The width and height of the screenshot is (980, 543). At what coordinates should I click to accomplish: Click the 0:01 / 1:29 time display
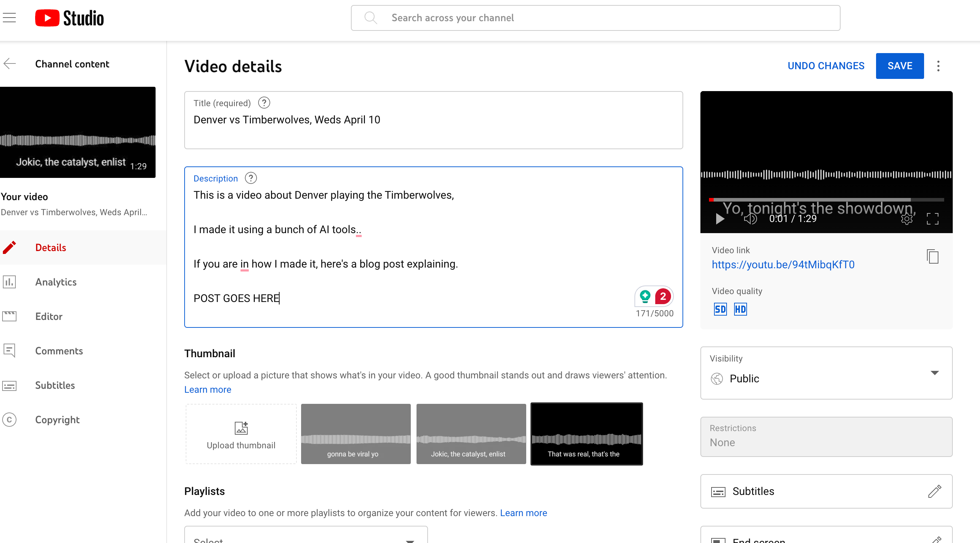coord(793,219)
